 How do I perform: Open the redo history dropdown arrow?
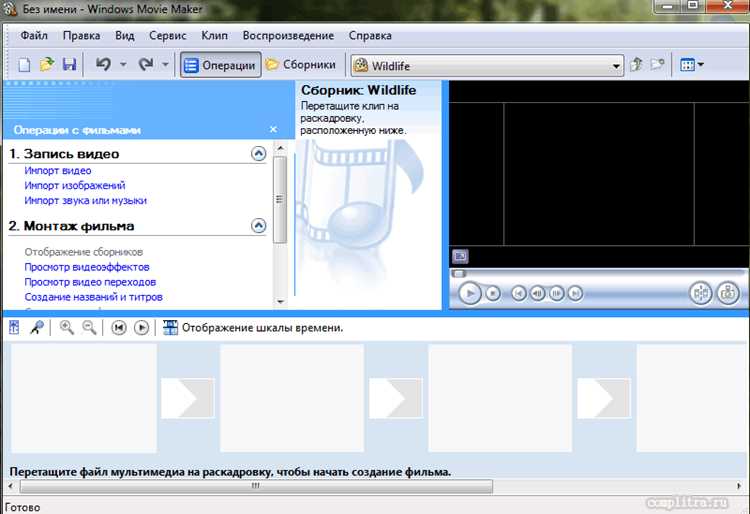pyautogui.click(x=165, y=65)
